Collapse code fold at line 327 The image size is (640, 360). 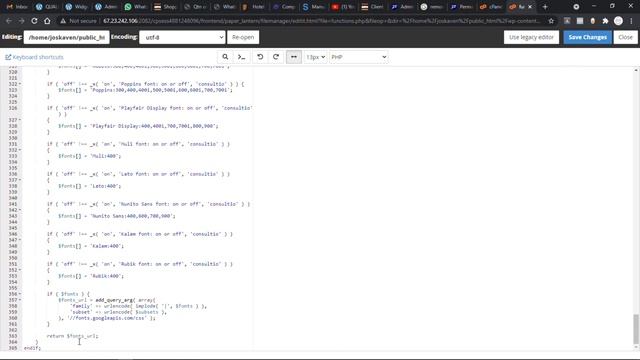20,120
